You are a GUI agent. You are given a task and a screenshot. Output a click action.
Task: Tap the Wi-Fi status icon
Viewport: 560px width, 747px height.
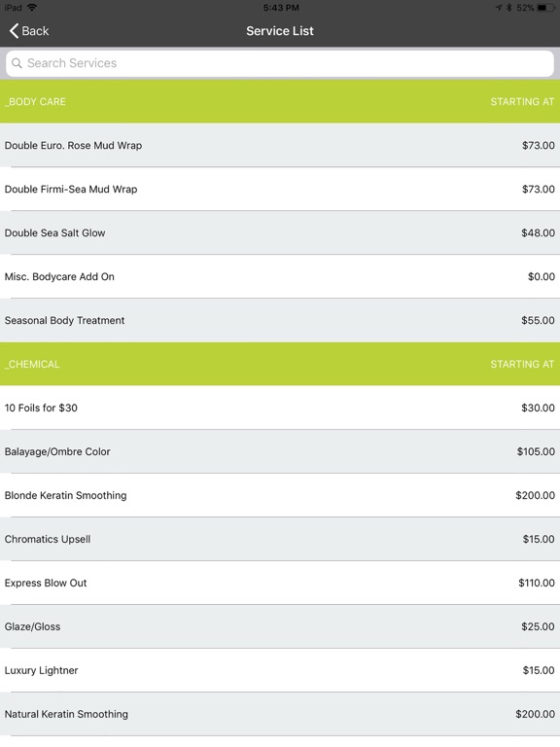click(x=32, y=7)
